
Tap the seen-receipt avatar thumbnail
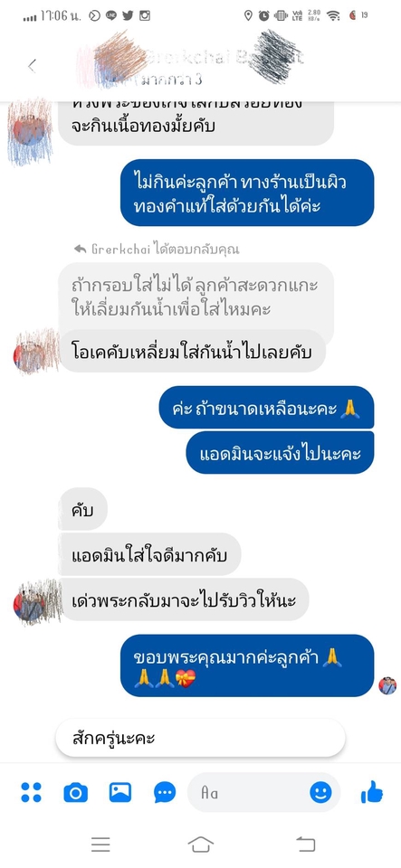[387, 685]
